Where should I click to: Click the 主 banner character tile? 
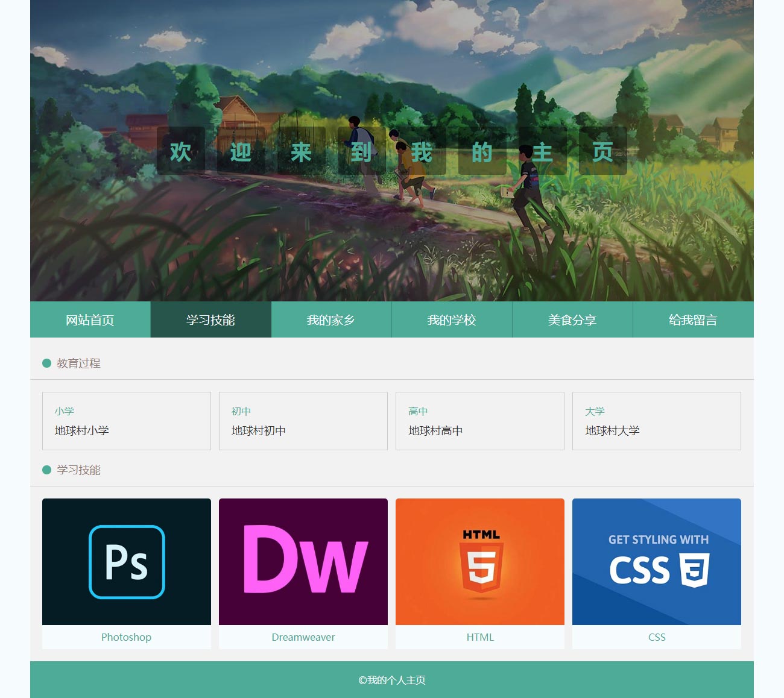pyautogui.click(x=543, y=151)
